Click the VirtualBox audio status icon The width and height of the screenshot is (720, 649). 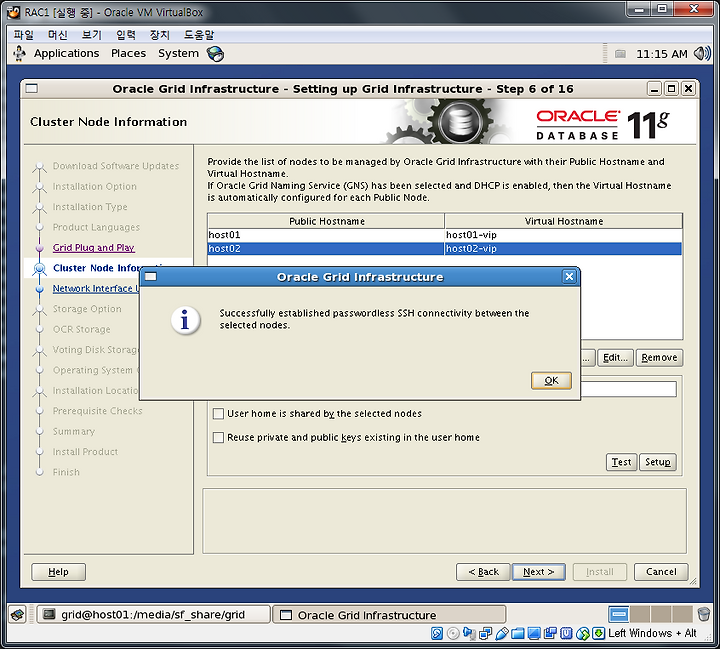[x=469, y=633]
